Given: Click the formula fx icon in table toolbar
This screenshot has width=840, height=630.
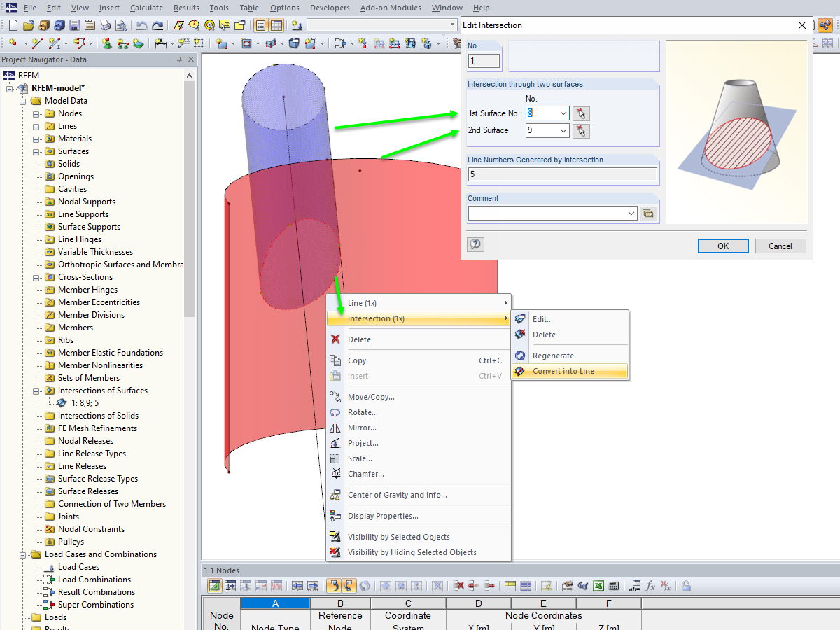Looking at the screenshot, I should coord(650,586).
